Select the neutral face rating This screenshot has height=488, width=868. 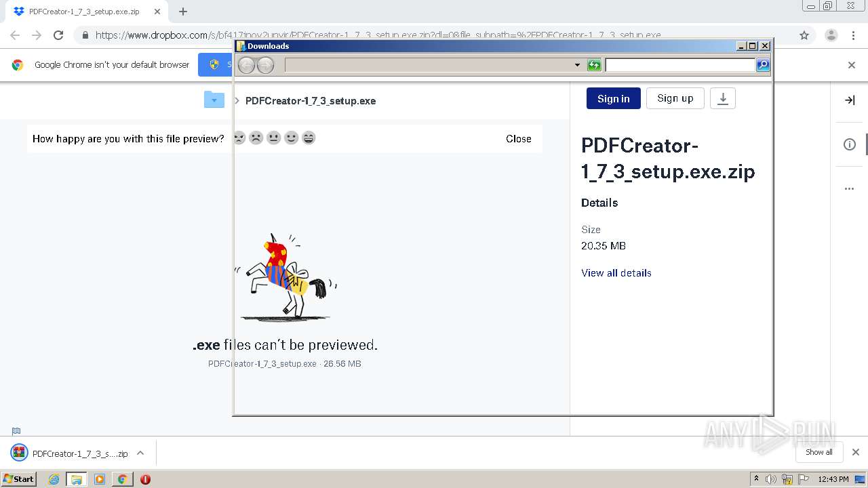tap(273, 138)
